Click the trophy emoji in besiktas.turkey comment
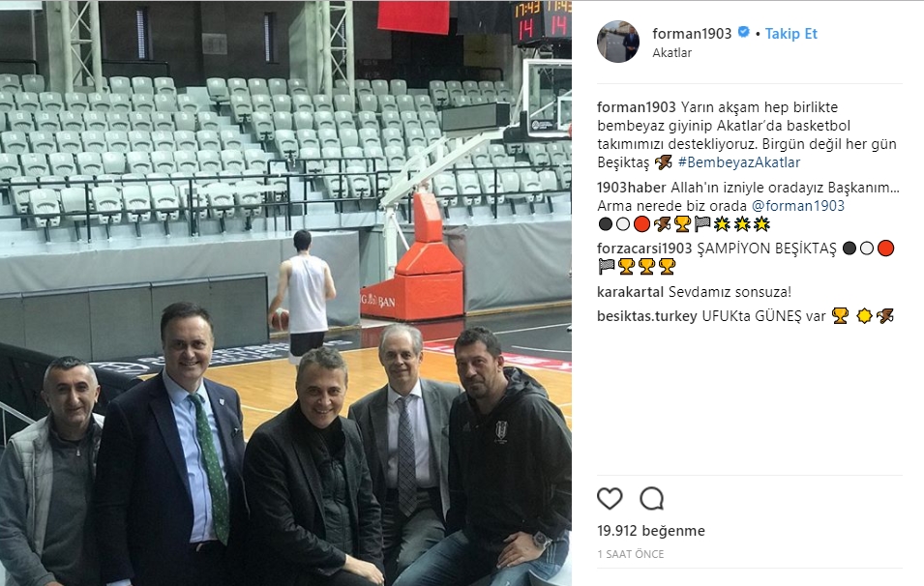Screen dimensions: 924x586 pyautogui.click(x=840, y=316)
